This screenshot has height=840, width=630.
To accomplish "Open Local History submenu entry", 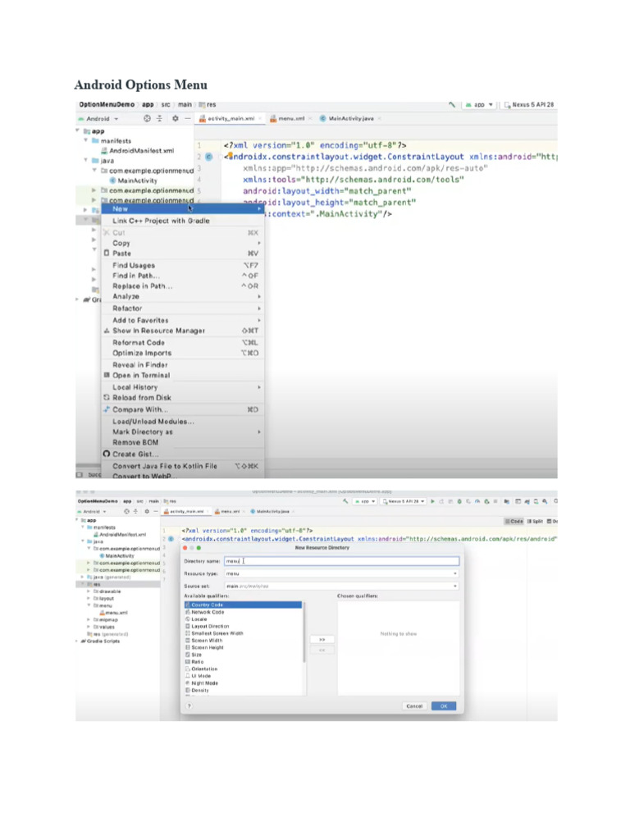I will [183, 387].
